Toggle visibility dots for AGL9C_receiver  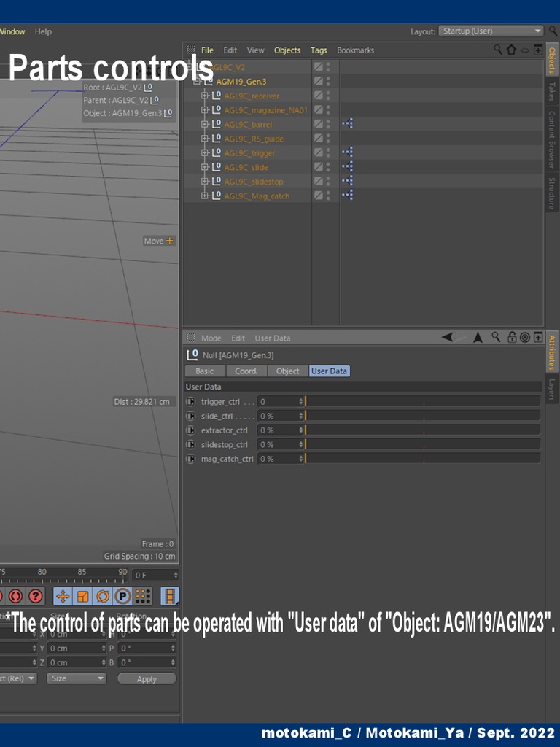click(x=328, y=96)
